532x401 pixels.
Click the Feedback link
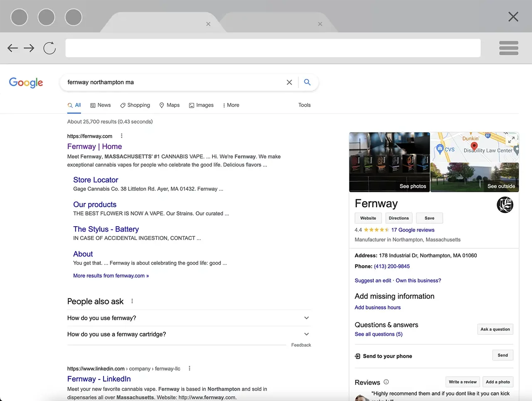301,345
